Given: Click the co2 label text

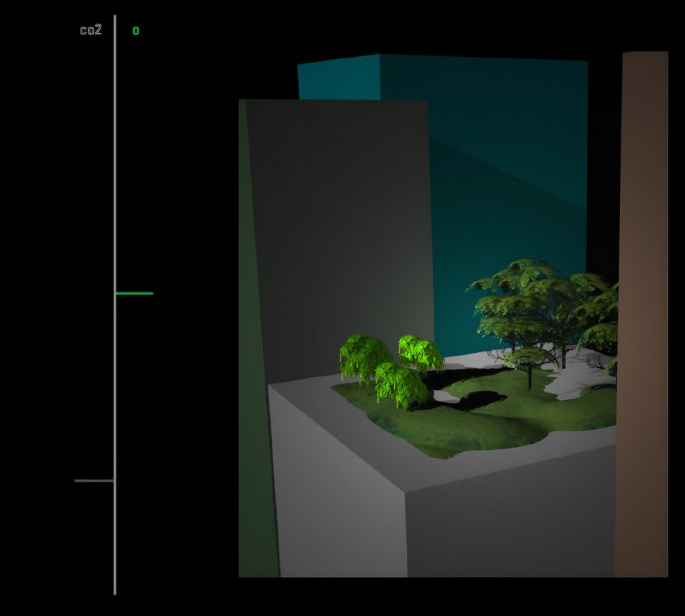Looking at the screenshot, I should 90,30.
